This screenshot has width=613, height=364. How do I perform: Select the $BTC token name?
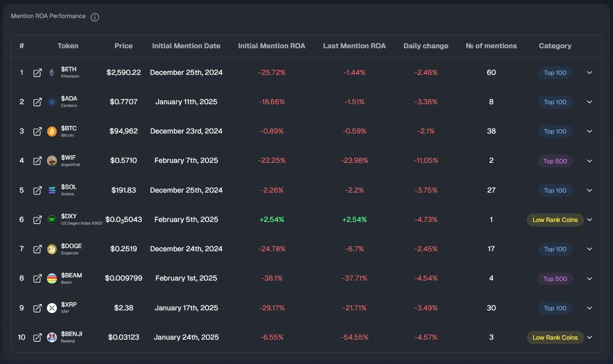[69, 128]
